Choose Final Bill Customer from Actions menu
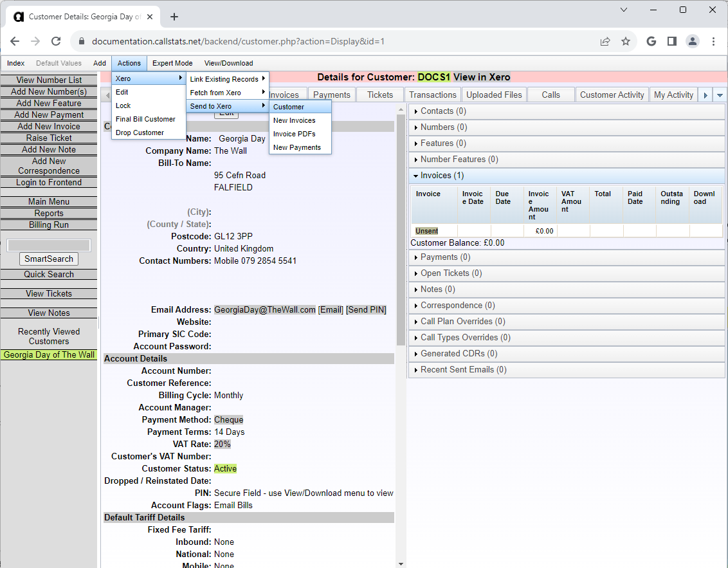728x568 pixels. [x=145, y=119]
